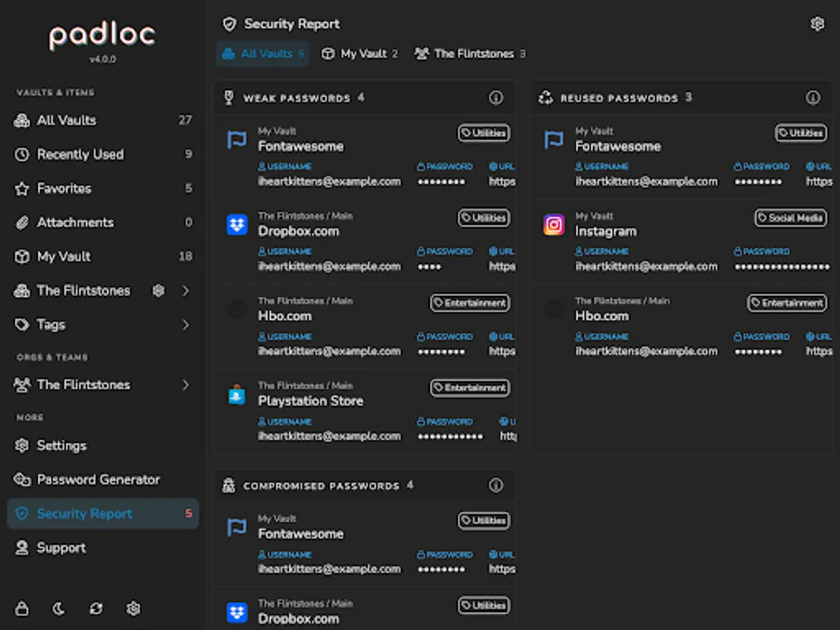840x630 pixels.
Task: Click the wine glass icon of Weak Passwords
Action: 228,98
